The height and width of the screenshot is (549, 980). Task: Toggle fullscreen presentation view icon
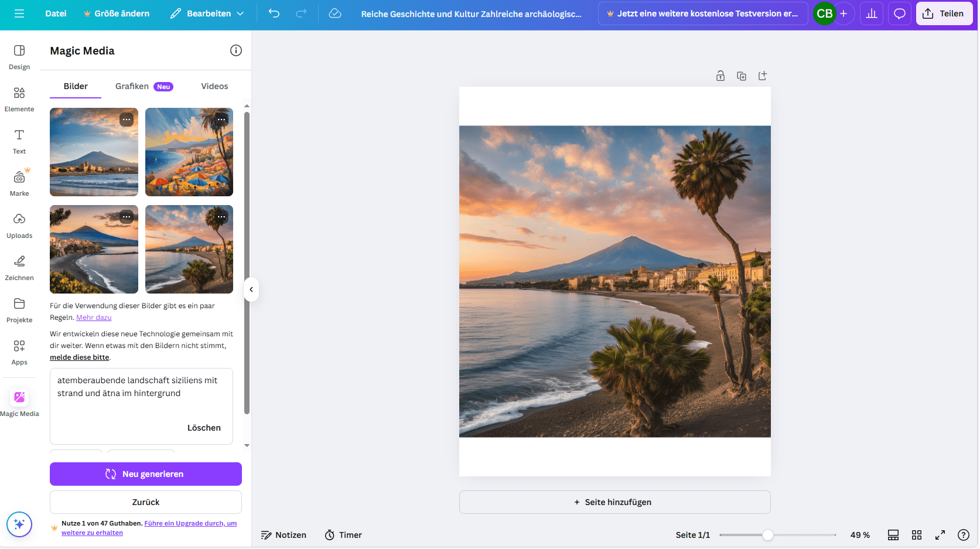coord(940,535)
